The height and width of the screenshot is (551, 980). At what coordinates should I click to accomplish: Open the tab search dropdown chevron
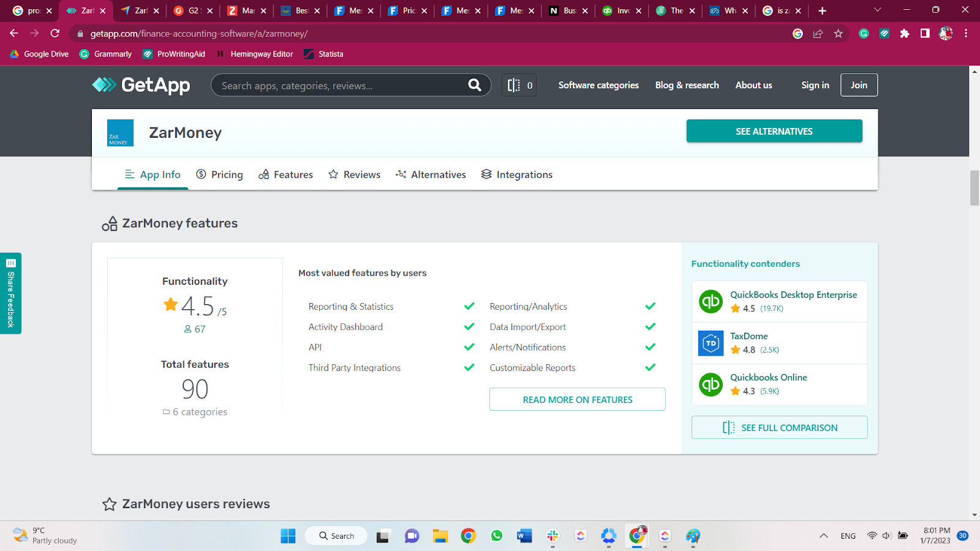pyautogui.click(x=877, y=10)
